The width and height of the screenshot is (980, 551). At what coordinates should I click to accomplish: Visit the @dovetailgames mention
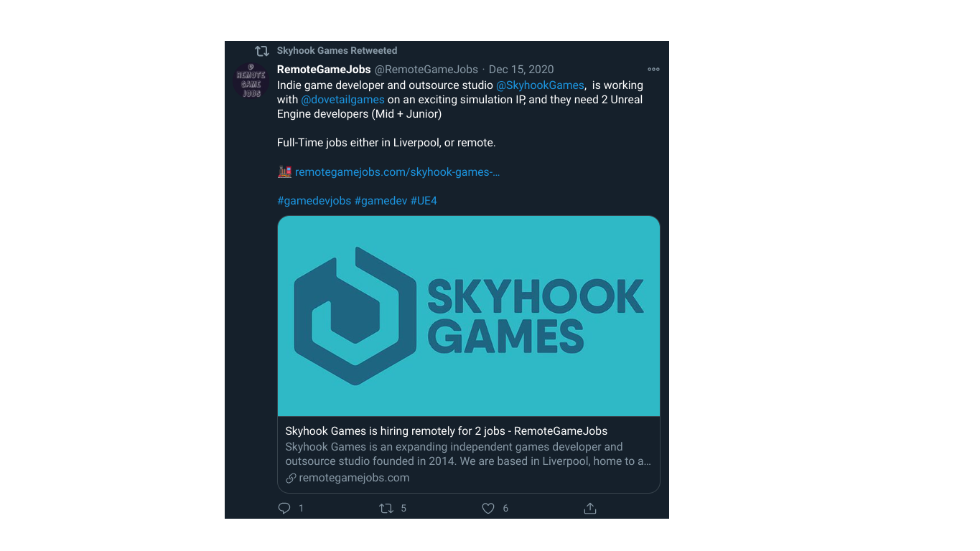point(342,100)
